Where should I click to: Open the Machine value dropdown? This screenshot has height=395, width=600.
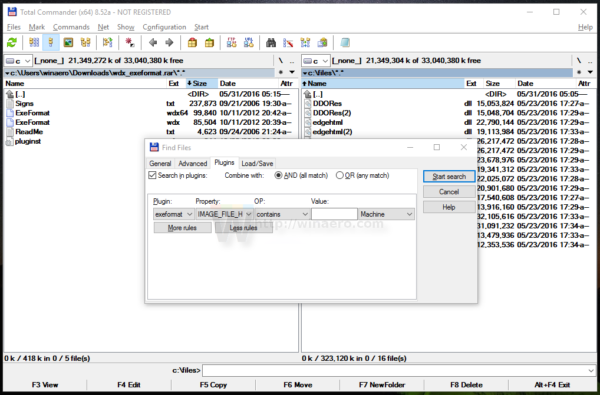pos(409,214)
